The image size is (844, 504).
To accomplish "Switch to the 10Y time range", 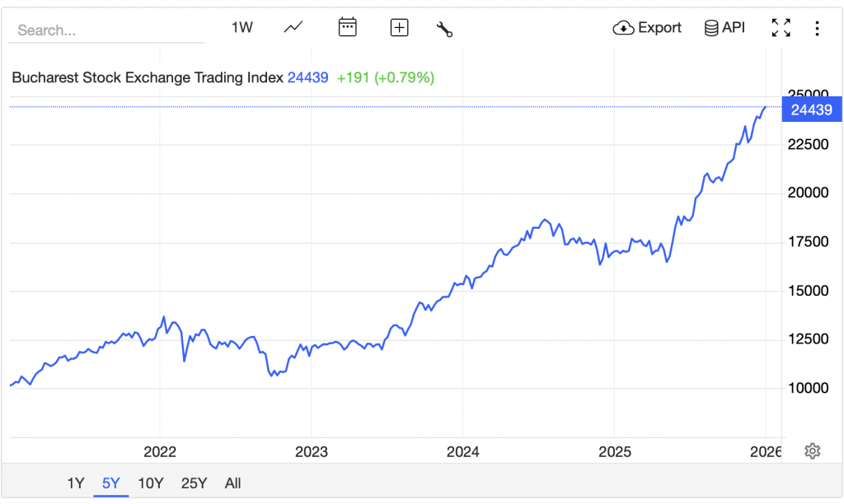I will [151, 483].
